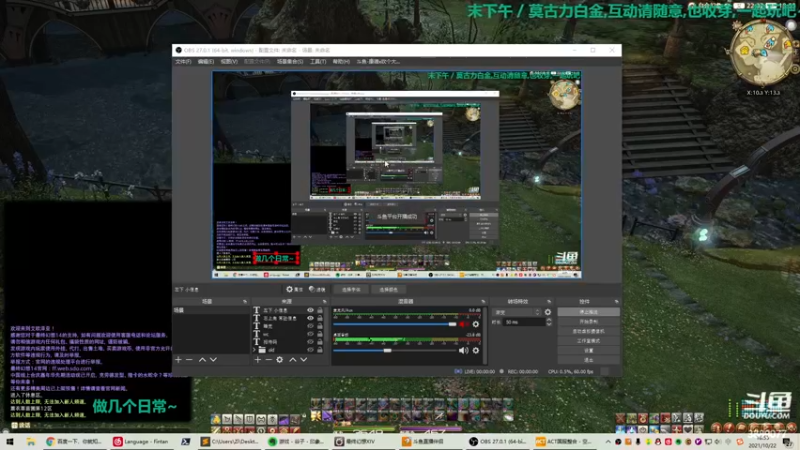Viewport: 800px width, 450px height.
Task: Select the scene entry in the scenes list
Action: click(x=210, y=310)
